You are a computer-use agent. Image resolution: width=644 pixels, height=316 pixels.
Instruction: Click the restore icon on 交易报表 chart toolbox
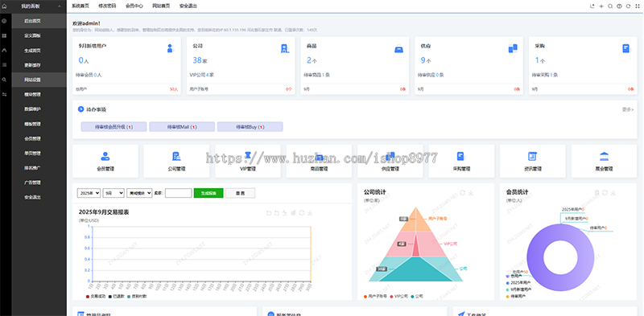[x=302, y=212]
